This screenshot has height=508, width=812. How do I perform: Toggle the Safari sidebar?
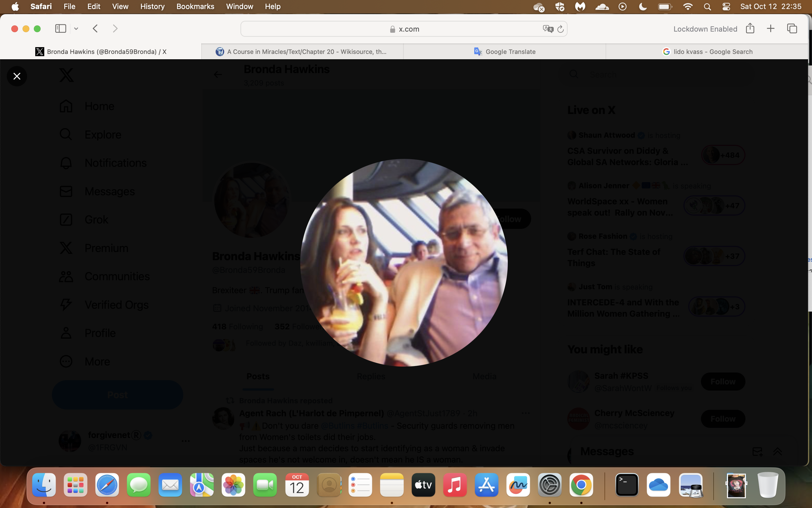pyautogui.click(x=60, y=29)
